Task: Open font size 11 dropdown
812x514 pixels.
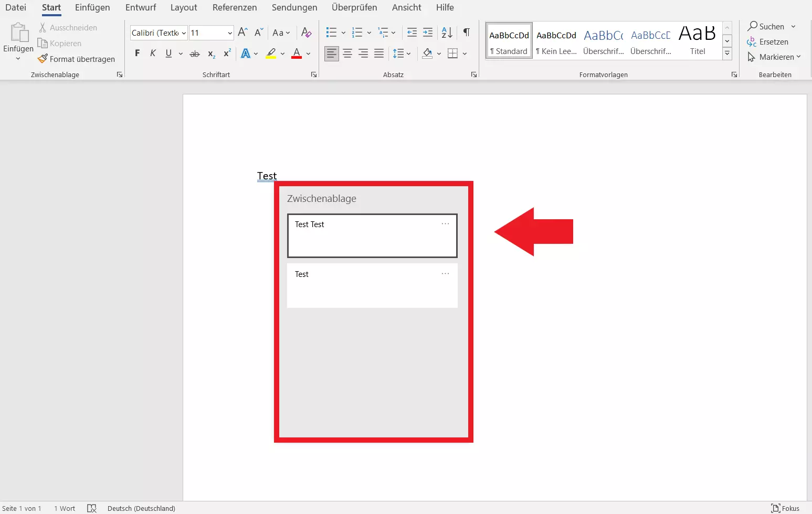Action: tap(230, 33)
